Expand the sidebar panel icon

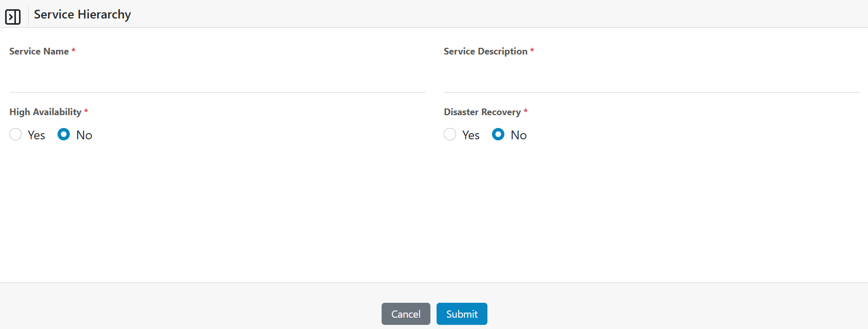pyautogui.click(x=13, y=16)
